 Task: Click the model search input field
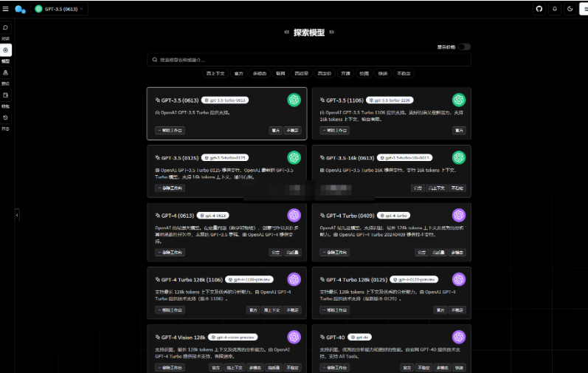tap(309, 60)
